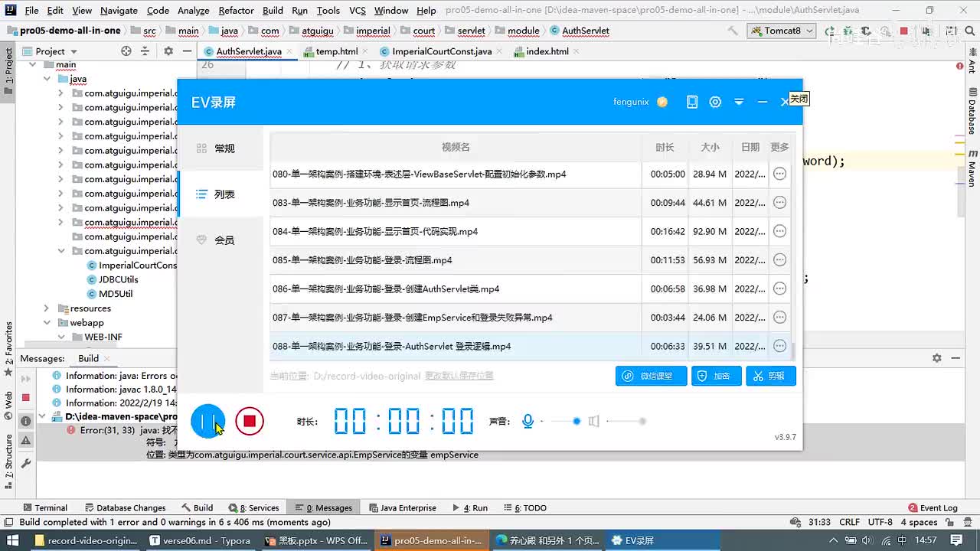Select video 085 登录-流程图.mp4
This screenshot has height=551, width=980.
pos(531,260)
